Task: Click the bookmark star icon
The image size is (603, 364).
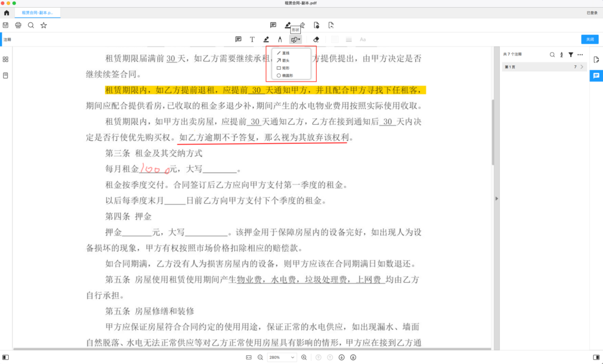Action: coord(44,25)
